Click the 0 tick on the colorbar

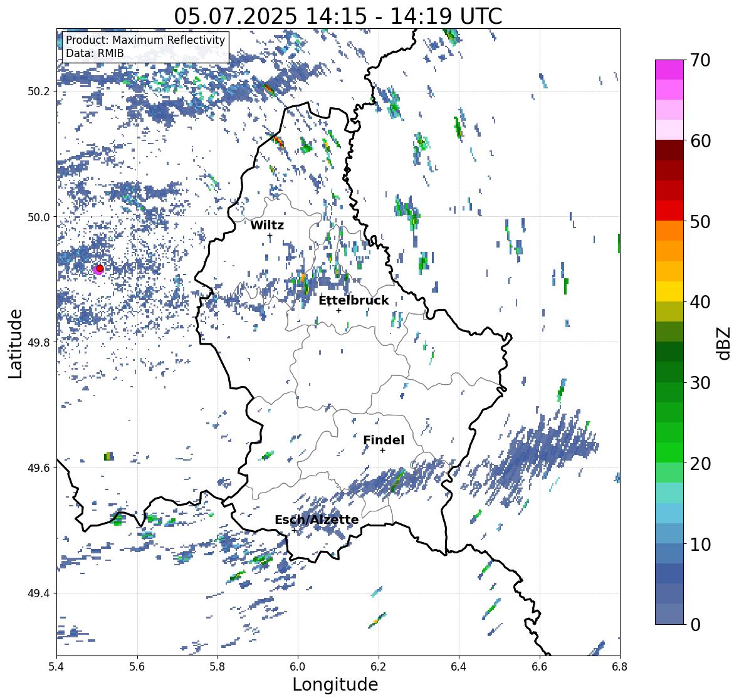click(x=695, y=625)
